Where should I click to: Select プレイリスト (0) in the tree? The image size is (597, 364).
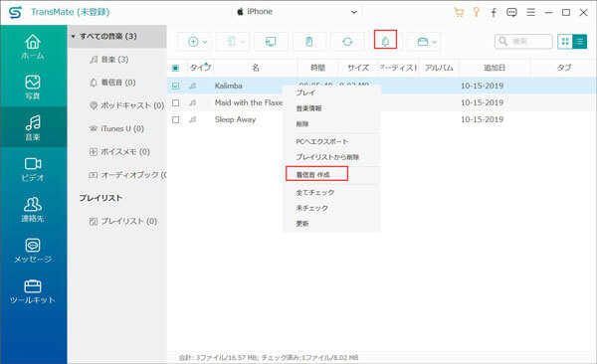(123, 221)
